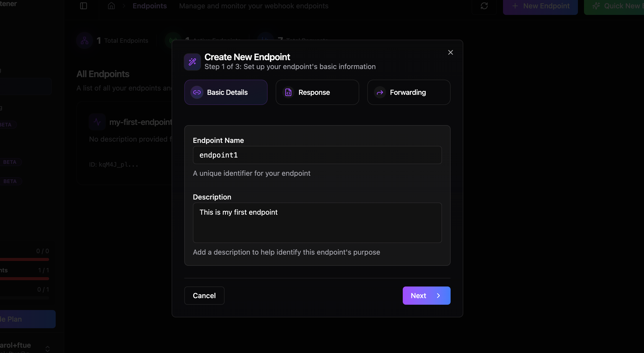The height and width of the screenshot is (353, 644).
Task: Click the Total Endpoints network icon
Action: point(85,40)
